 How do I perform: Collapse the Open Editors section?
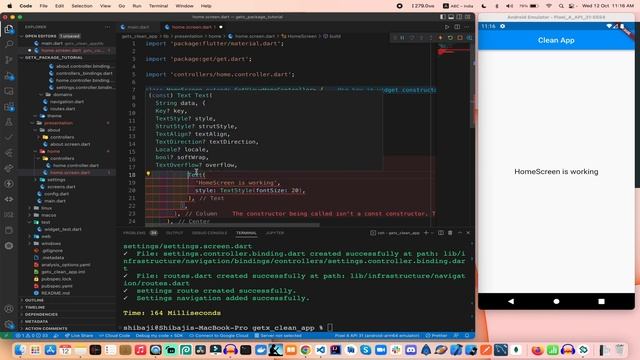(40, 36)
